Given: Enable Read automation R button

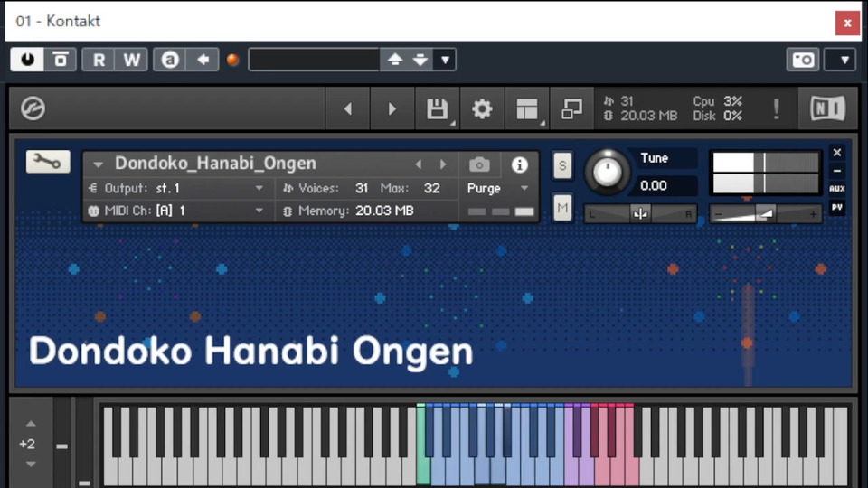Looking at the screenshot, I should (x=99, y=60).
